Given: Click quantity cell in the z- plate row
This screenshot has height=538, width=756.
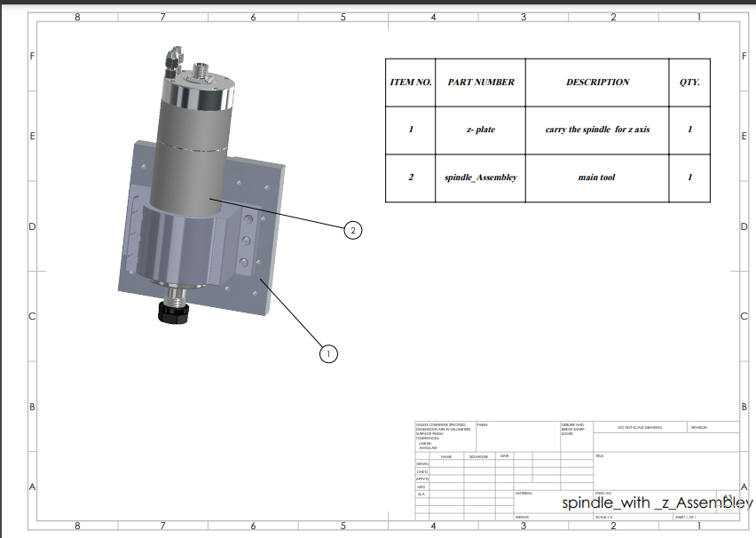Looking at the screenshot, I should [x=689, y=130].
